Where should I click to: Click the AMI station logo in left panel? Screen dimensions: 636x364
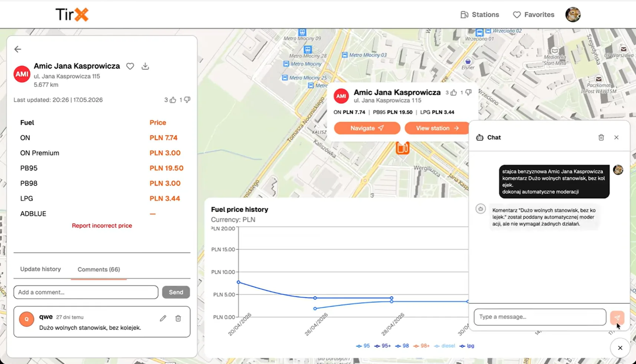coord(22,74)
